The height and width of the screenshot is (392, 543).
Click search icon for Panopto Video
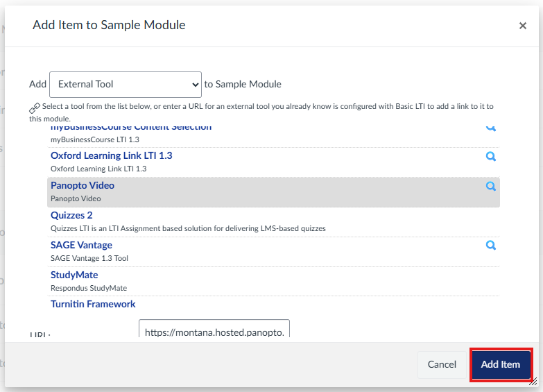coord(491,186)
